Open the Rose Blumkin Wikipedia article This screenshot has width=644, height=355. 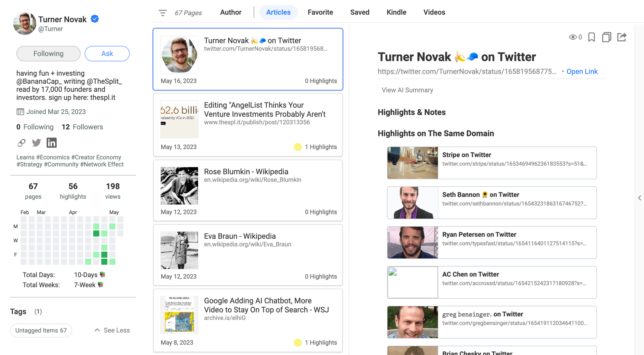[x=248, y=190]
